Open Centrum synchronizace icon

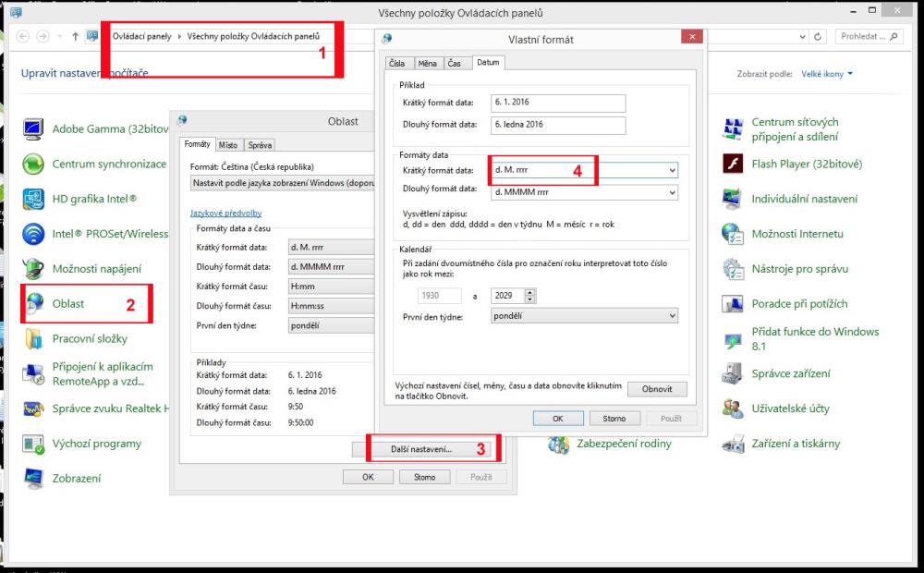pyautogui.click(x=33, y=164)
